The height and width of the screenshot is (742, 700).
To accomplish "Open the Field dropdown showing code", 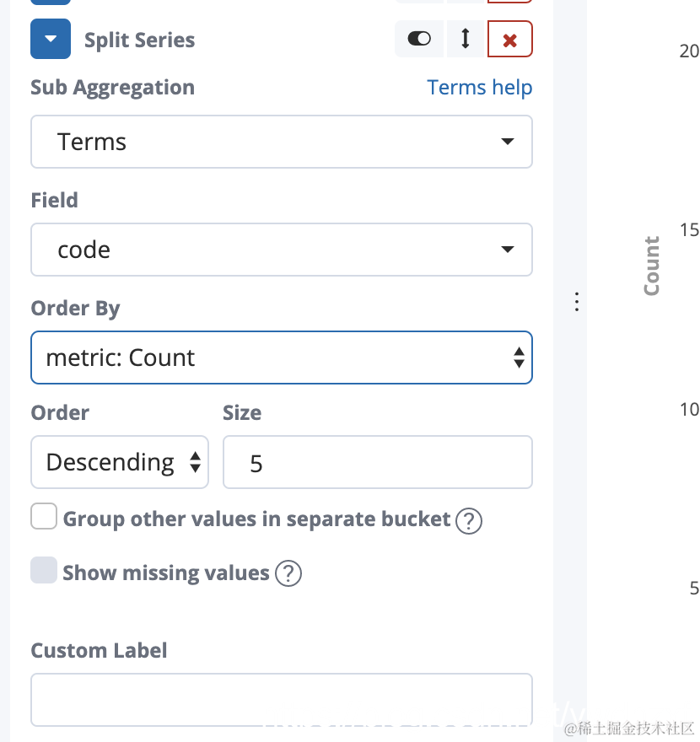I will (x=281, y=250).
